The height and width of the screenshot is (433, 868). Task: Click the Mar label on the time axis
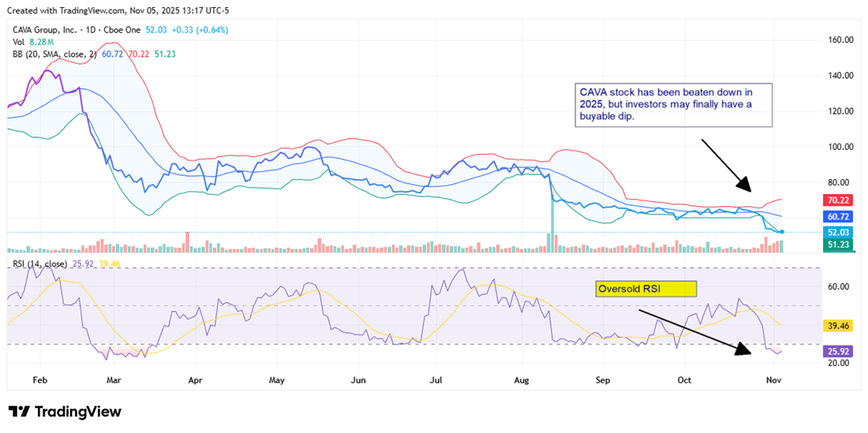(113, 379)
